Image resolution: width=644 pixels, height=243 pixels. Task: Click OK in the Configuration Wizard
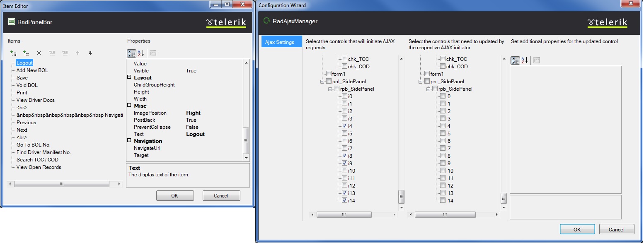click(x=577, y=229)
